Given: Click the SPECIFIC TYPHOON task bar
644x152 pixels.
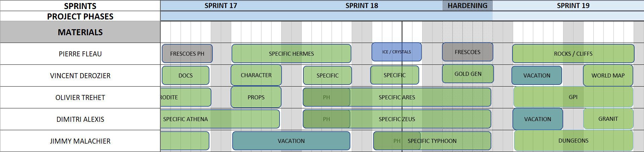Looking at the screenshot, I should [x=432, y=141].
